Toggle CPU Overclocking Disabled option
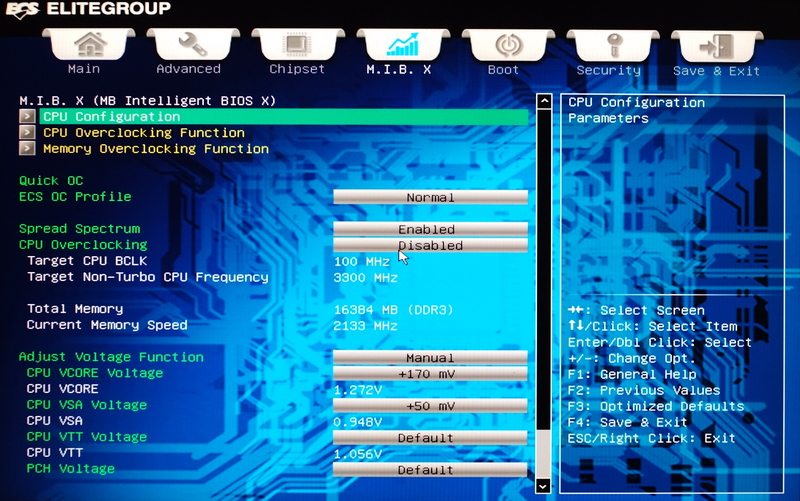Viewport: 800px width, 501px height. 430,245
